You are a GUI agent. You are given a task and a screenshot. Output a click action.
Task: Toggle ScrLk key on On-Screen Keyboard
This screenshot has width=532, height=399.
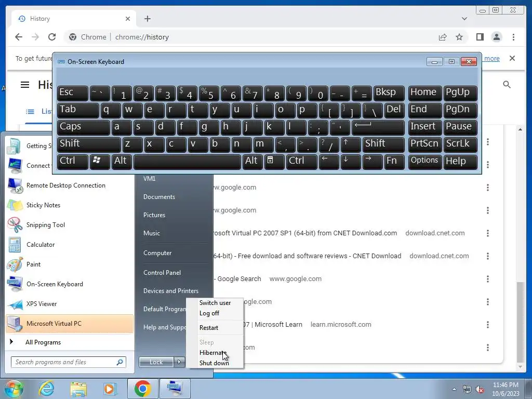click(460, 144)
